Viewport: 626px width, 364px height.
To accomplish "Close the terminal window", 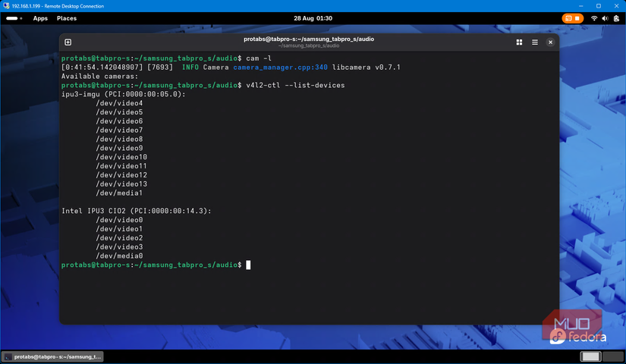I will pyautogui.click(x=550, y=42).
